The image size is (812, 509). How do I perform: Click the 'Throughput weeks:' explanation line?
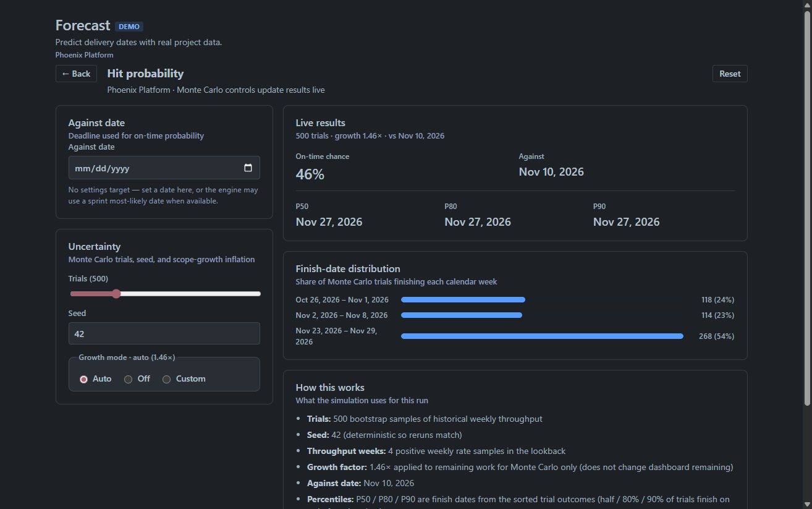click(436, 451)
